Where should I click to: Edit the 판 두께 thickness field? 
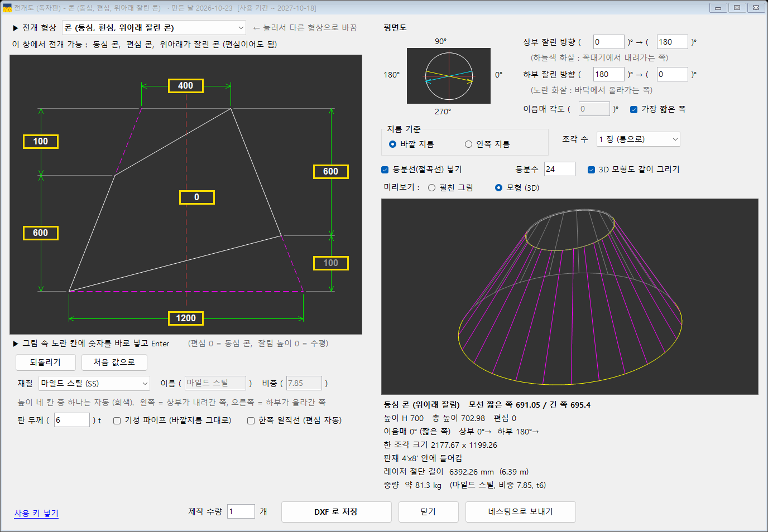point(72,420)
